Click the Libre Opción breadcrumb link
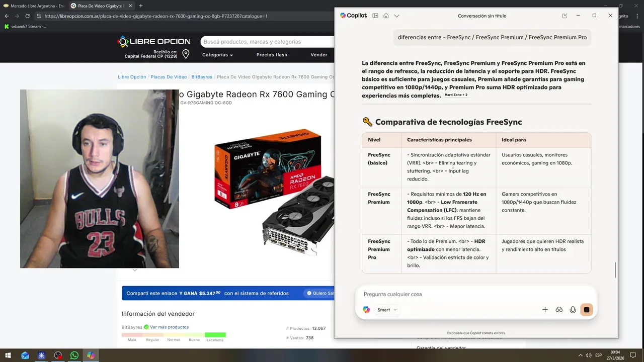 click(x=132, y=77)
